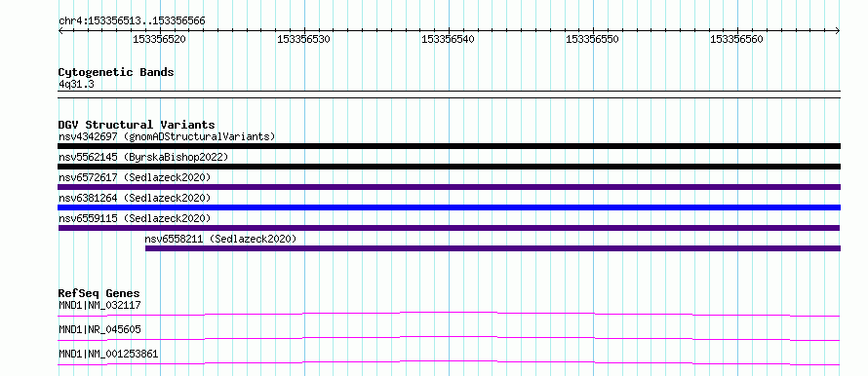Screen dimensions: 868x376
Task: Click the nsv6572617 Sedlazeck2020 variant label
Action: pos(135,177)
